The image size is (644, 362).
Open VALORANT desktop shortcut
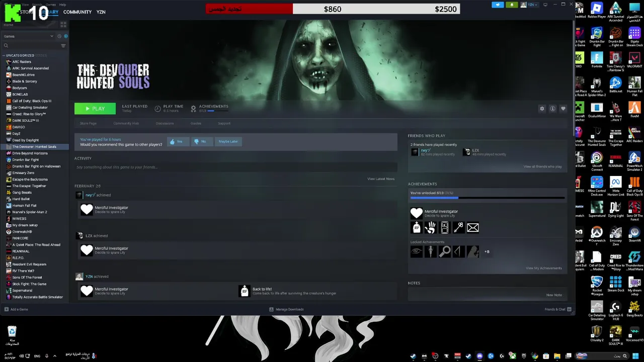pyautogui.click(x=634, y=60)
